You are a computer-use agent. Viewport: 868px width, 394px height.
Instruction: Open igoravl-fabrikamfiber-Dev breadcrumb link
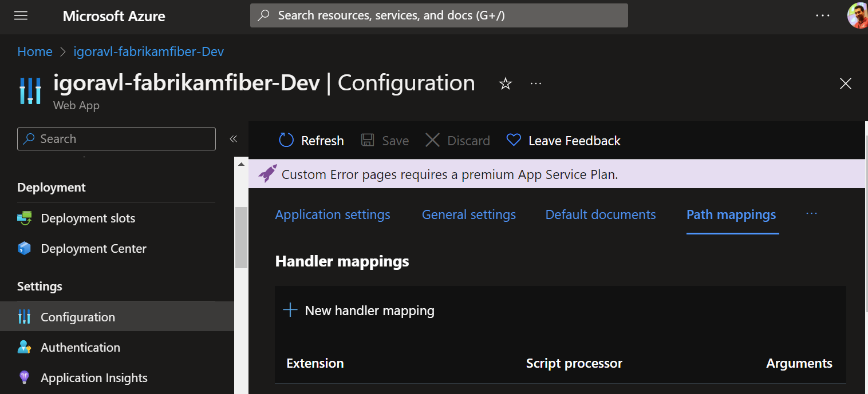point(149,51)
